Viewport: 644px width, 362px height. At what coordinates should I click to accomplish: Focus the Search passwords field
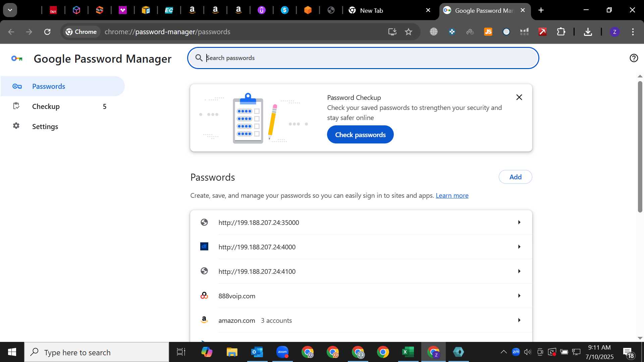click(x=363, y=58)
